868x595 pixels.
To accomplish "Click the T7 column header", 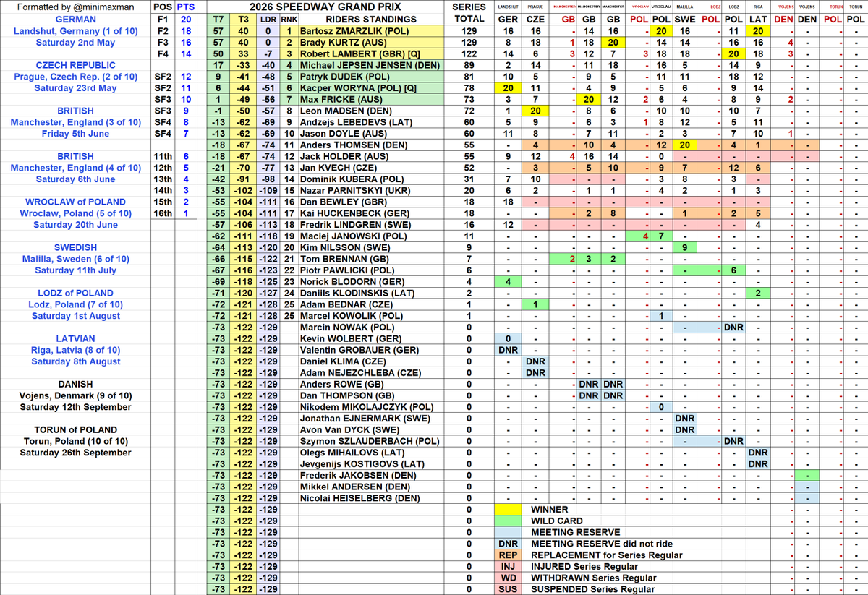I will pos(218,19).
